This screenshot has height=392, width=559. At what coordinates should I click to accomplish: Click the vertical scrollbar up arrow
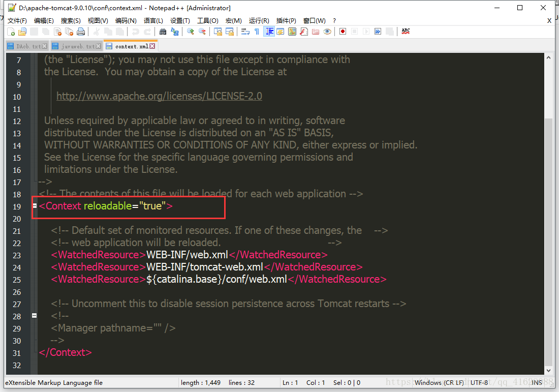(x=548, y=57)
